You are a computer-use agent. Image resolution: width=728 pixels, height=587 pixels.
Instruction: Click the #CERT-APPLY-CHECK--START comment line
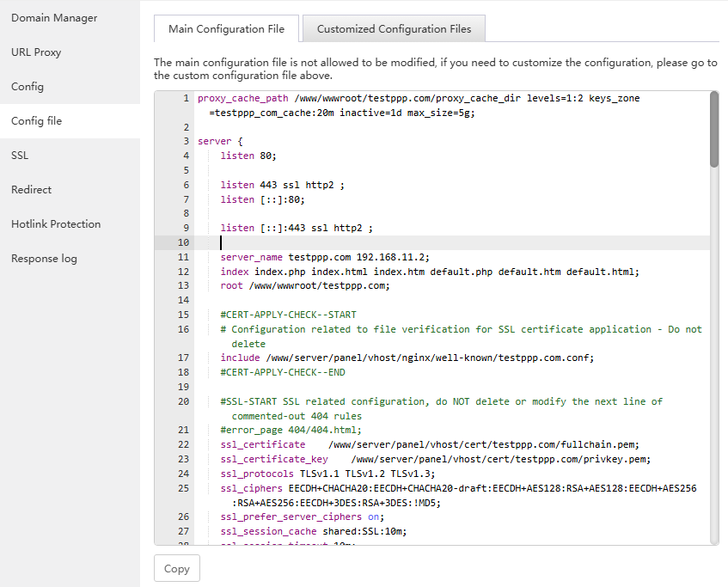click(288, 315)
